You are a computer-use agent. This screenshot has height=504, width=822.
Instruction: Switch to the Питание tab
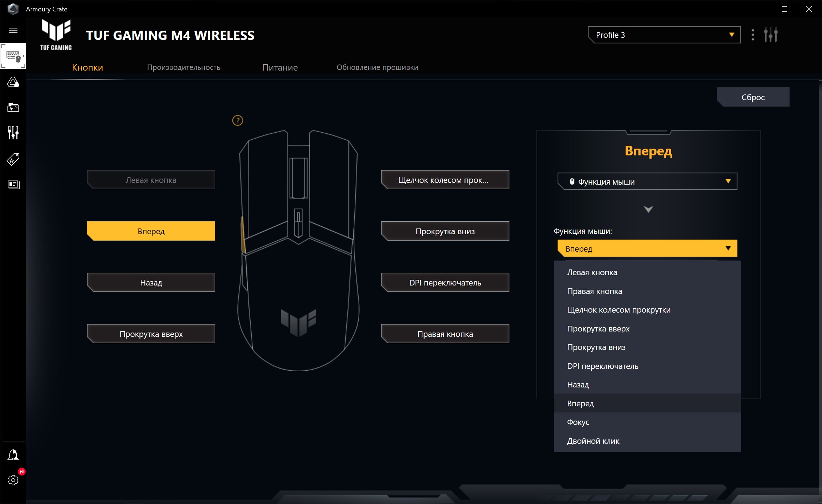tap(280, 67)
